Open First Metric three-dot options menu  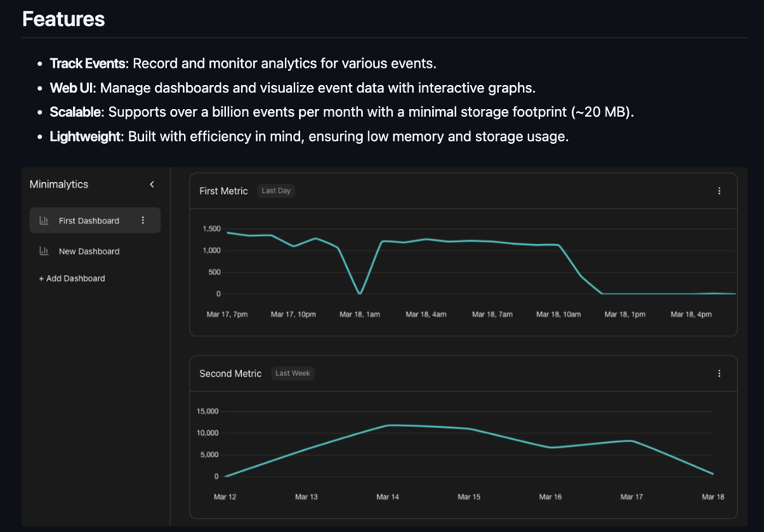click(719, 191)
